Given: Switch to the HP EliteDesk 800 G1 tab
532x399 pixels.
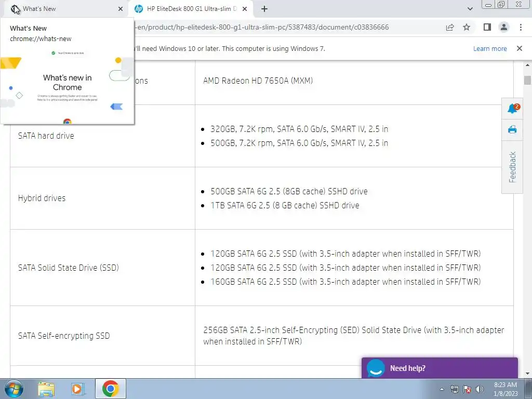Looking at the screenshot, I should pyautogui.click(x=191, y=9).
